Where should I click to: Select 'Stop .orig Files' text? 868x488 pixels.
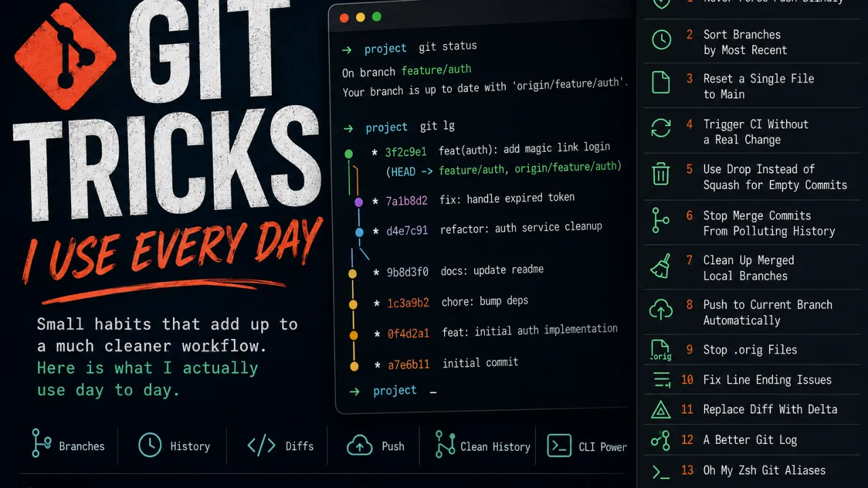click(x=750, y=350)
